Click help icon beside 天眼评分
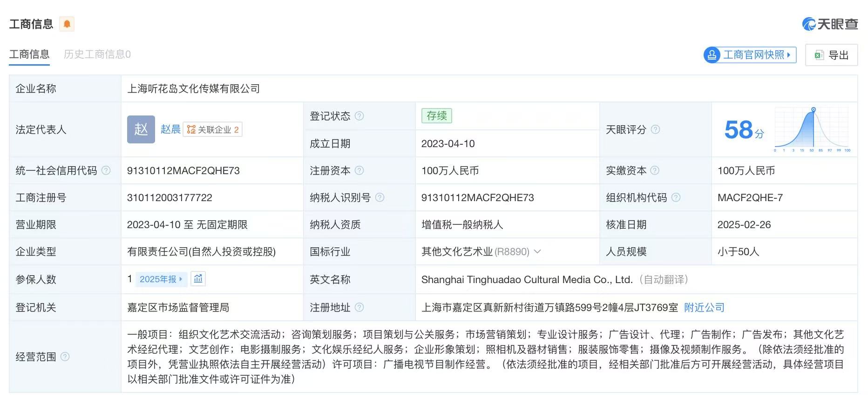Screen dimensions: 868x406 (x=655, y=129)
